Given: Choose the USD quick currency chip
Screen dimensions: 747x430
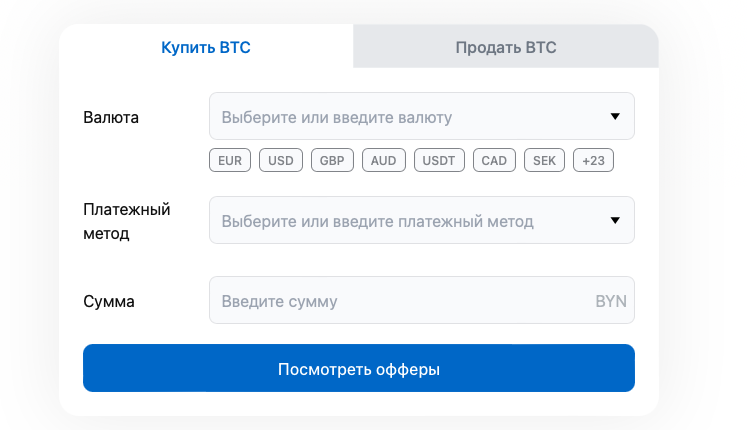Looking at the screenshot, I should click(281, 160).
